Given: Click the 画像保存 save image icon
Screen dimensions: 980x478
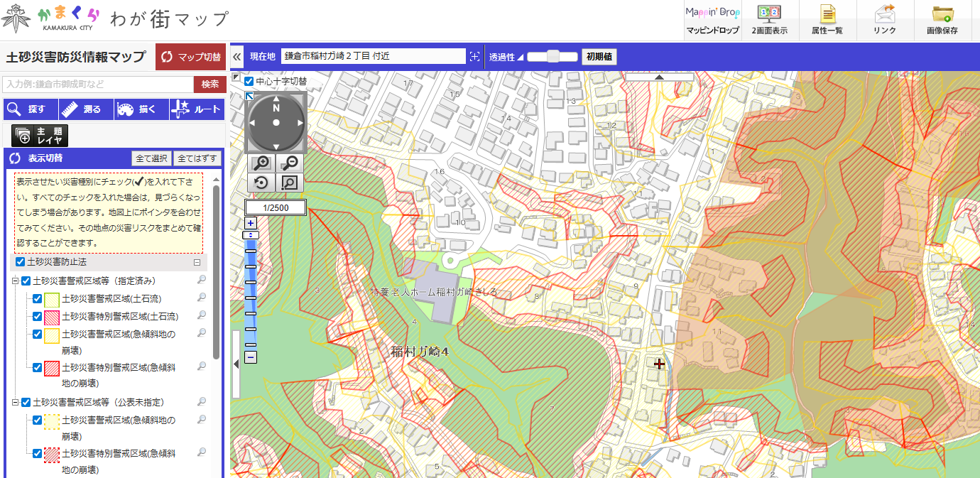Looking at the screenshot, I should pos(942,20).
